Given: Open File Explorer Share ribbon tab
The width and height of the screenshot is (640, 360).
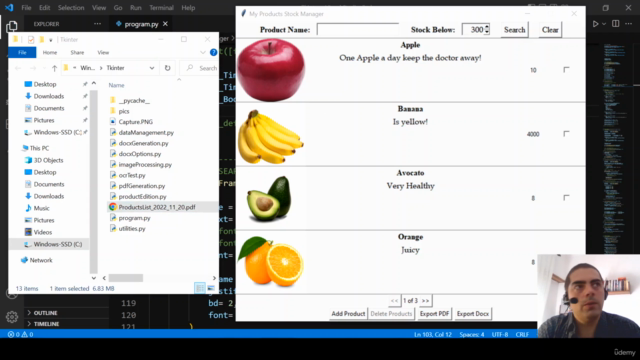Looking at the screenshot, I should 77,52.
